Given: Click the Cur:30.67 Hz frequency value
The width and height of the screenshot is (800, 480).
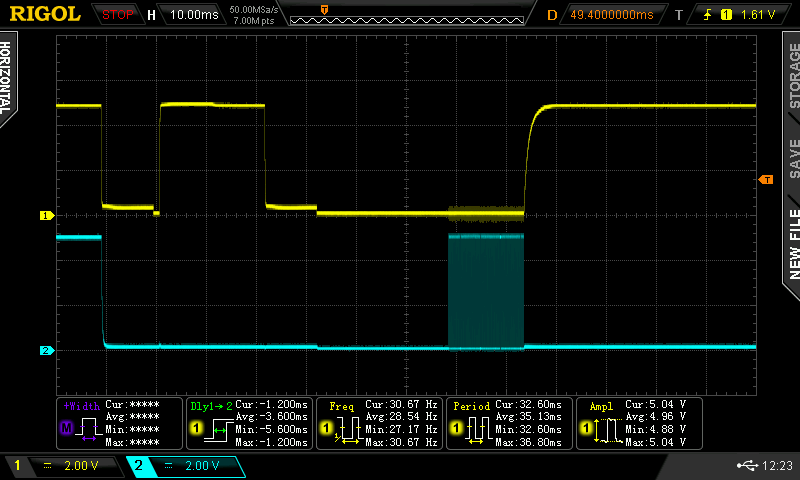Looking at the screenshot, I should 402,405.
